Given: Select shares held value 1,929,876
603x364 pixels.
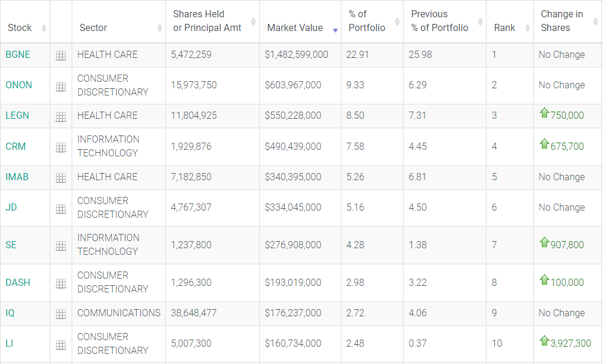Looking at the screenshot, I should 191,146.
